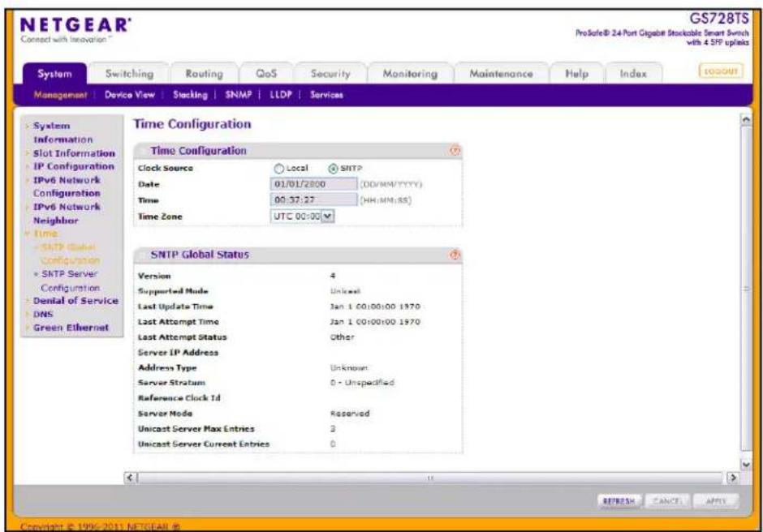This screenshot has width=763, height=532.
Task: Select the Management submenu item
Action: pyautogui.click(x=60, y=95)
